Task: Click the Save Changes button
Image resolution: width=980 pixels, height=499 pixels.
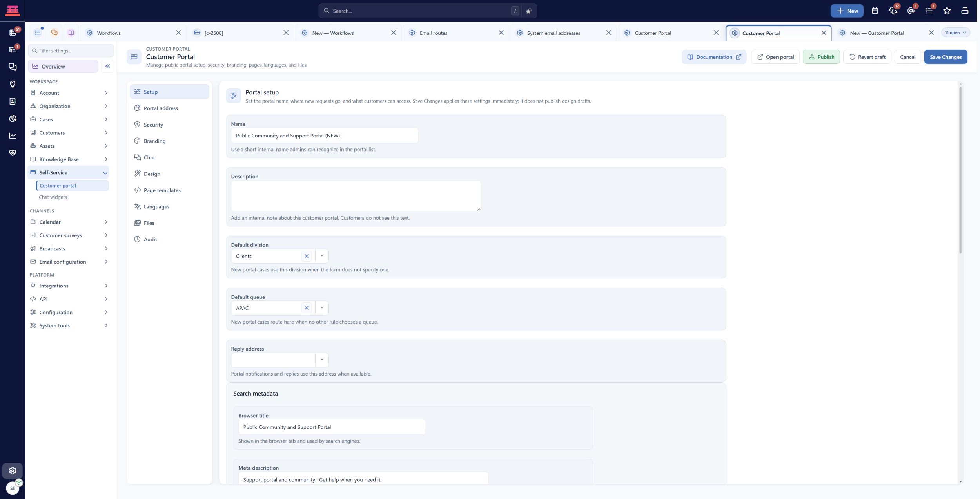Action: [946, 57]
